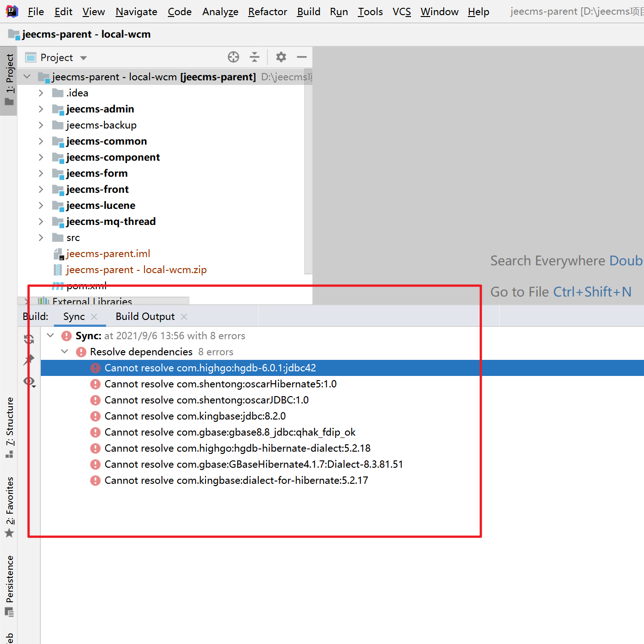The image size is (644, 644).
Task: Open the Navigate menu
Action: click(136, 11)
